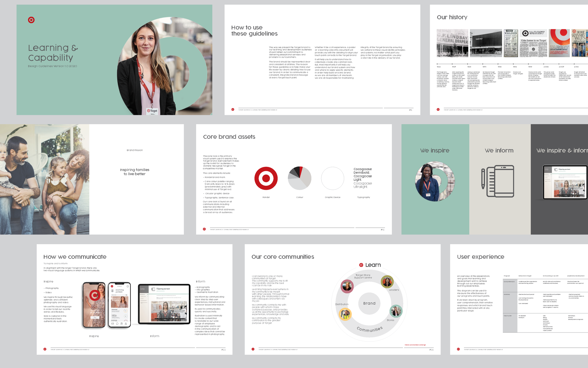Click the Learning & Capability cover title
This screenshot has height=368, width=588.
53,53
